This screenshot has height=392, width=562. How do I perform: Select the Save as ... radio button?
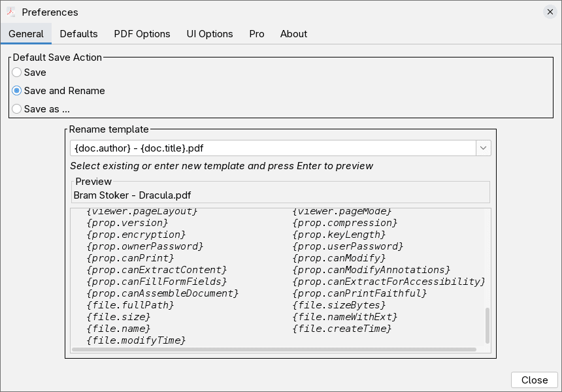point(17,109)
